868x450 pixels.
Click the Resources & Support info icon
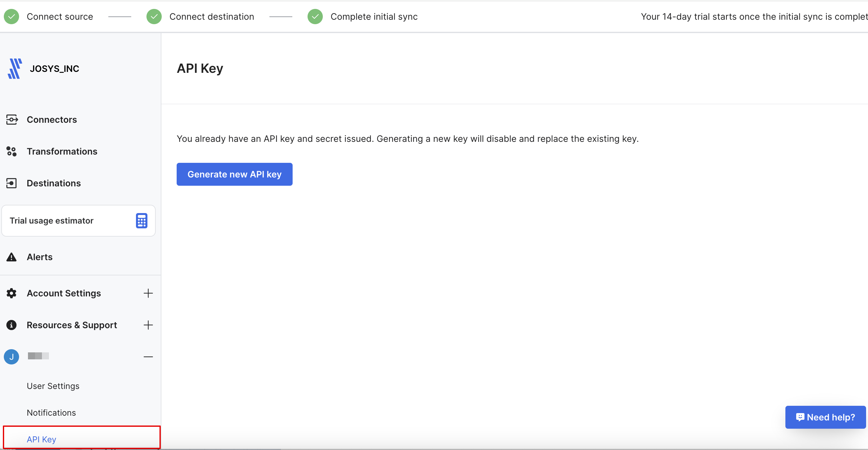click(11, 325)
